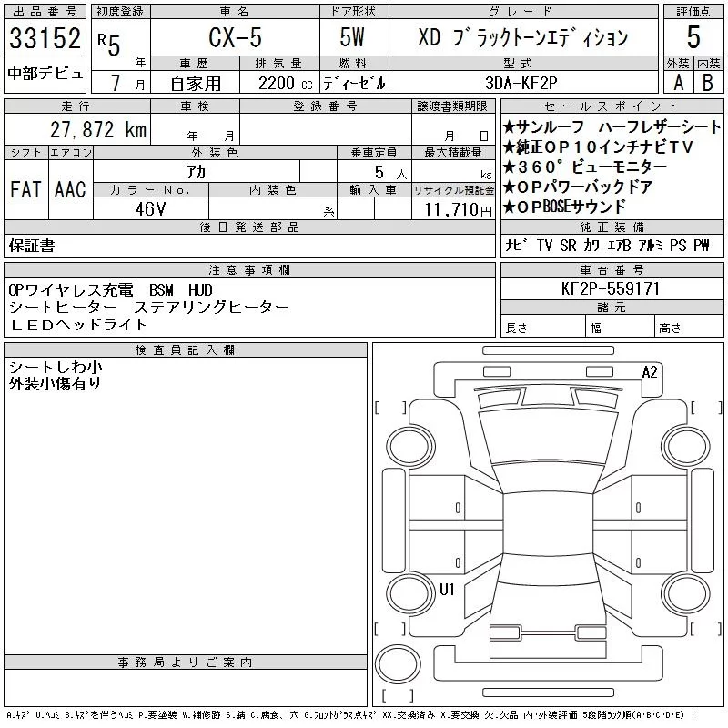Image resolution: width=728 pixels, height=728 pixels.
Task: Select the overall score 5
Action: (693, 37)
